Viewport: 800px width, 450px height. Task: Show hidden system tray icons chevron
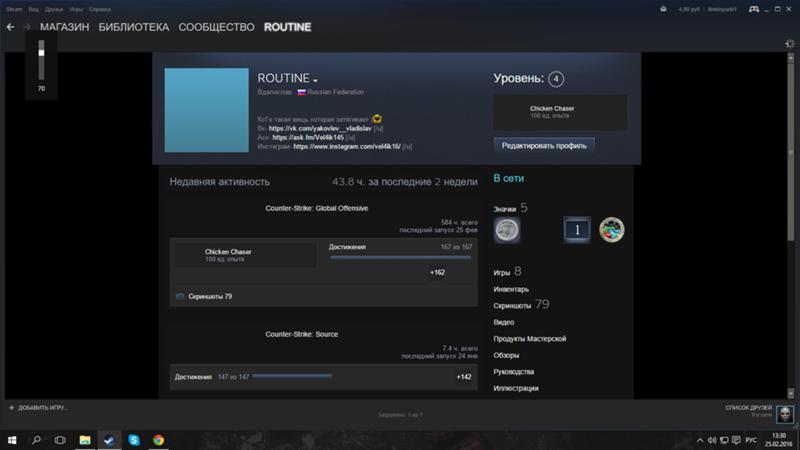(x=700, y=440)
